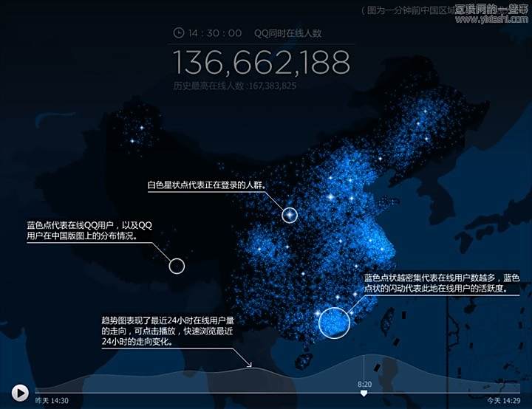Click the white star point marking the logging-in crowd
Screen dimensions: 532x409
point(290,215)
